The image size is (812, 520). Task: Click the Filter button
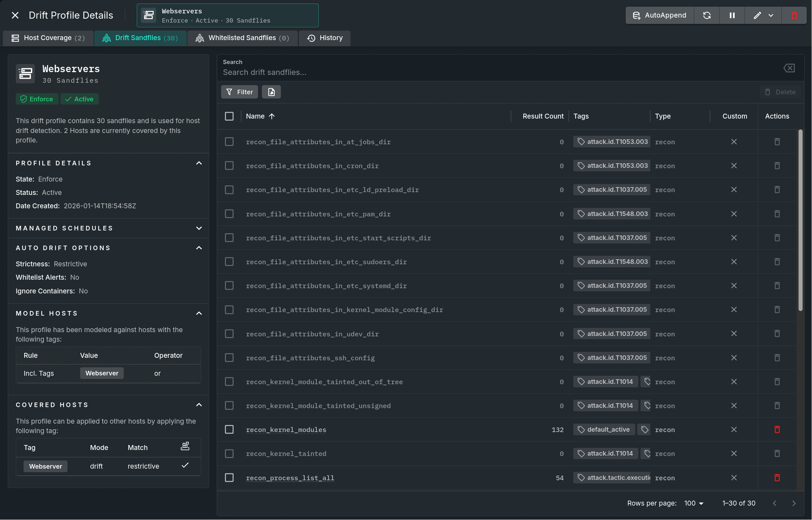point(239,91)
